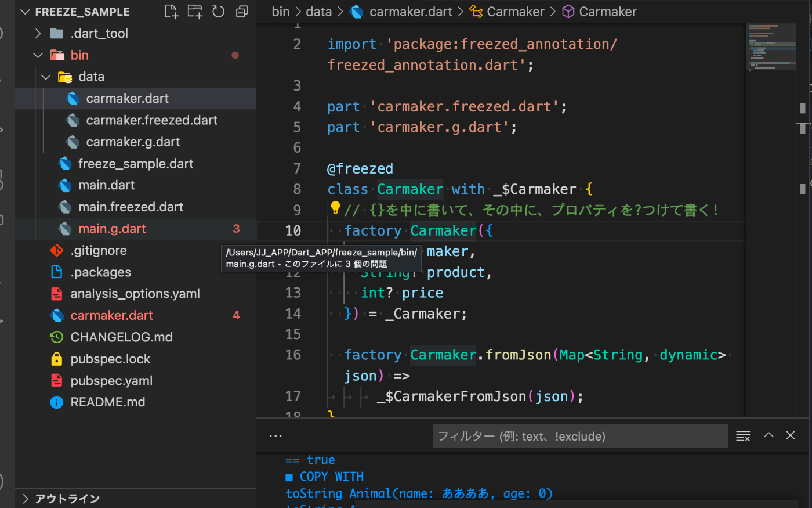This screenshot has height=508, width=812.
Task: Click the red icon beside analysis_options.yaml
Action: (x=57, y=294)
